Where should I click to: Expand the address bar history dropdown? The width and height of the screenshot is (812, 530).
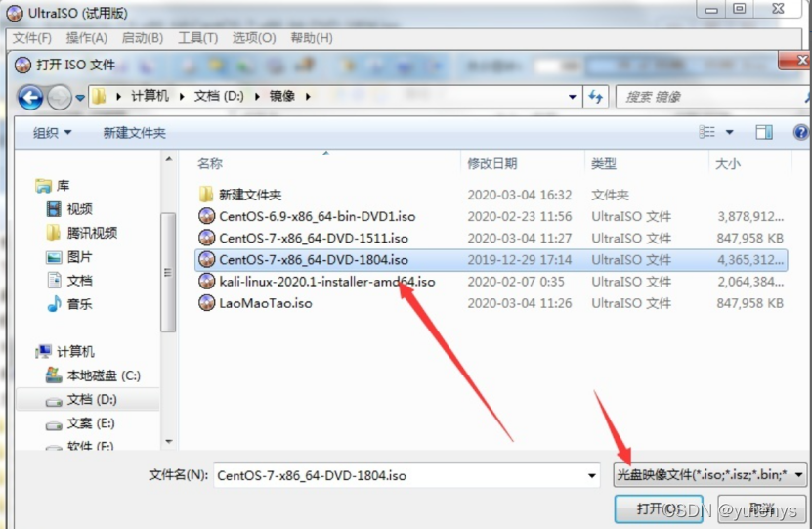tap(573, 97)
